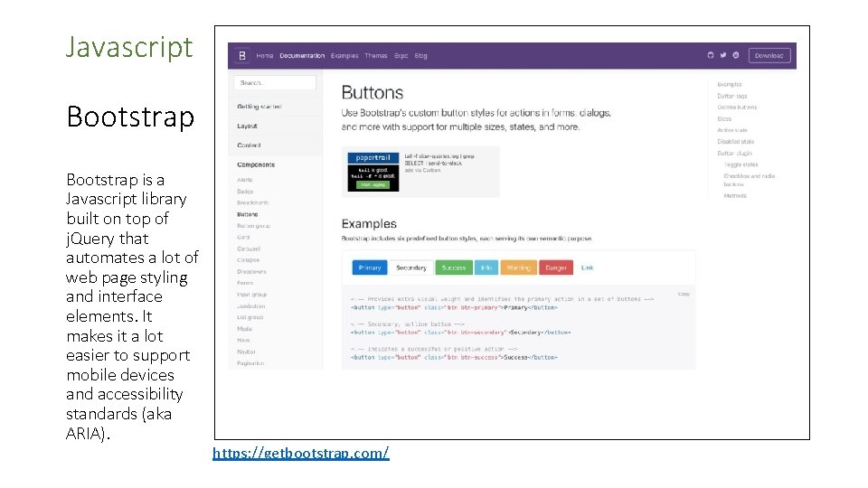This screenshot has height=488, width=868.
Task: Jump to Examples in right table of contents
Action: [729, 85]
